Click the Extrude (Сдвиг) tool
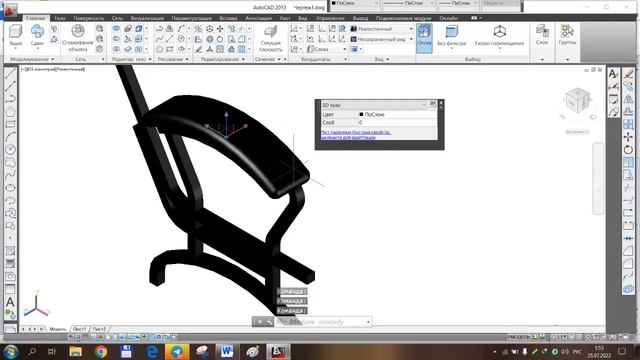Image resolution: width=640 pixels, height=360 pixels. pos(37,35)
